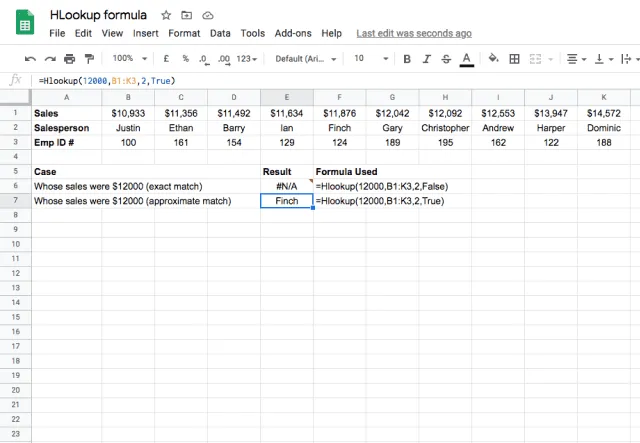Open the Data menu
Image resolution: width=640 pixels, height=443 pixels.
click(220, 33)
